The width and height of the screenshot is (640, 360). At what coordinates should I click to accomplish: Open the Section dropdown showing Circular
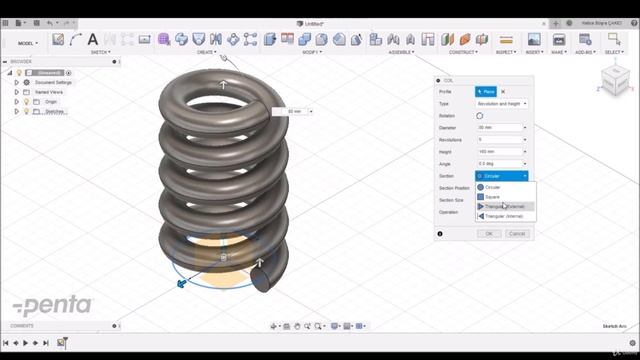click(502, 176)
